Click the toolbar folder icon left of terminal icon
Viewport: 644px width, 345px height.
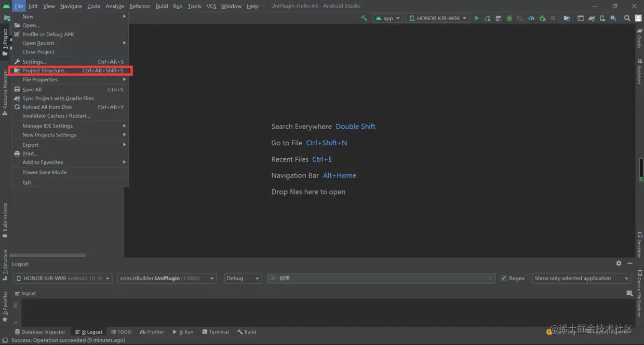(x=567, y=18)
